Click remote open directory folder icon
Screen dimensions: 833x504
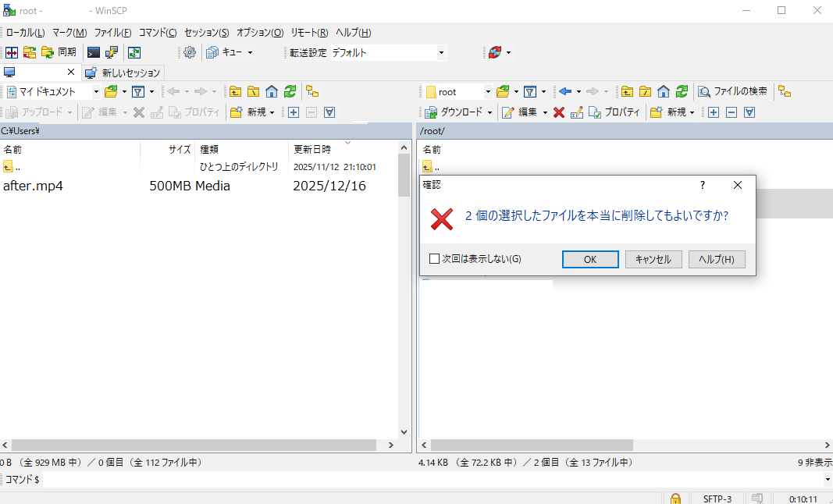pyautogui.click(x=503, y=92)
